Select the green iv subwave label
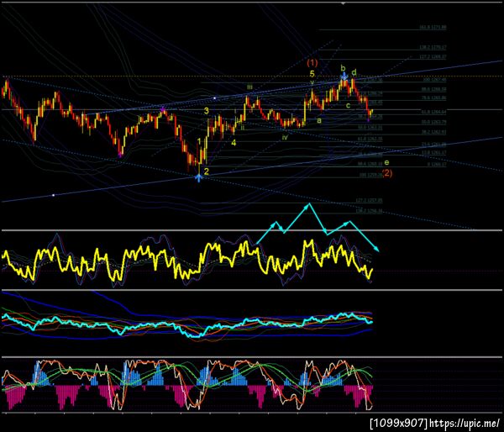 (x=285, y=138)
